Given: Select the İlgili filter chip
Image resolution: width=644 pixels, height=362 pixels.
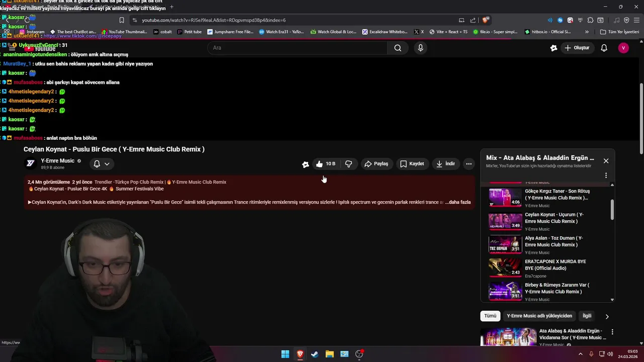Looking at the screenshot, I should 587,316.
